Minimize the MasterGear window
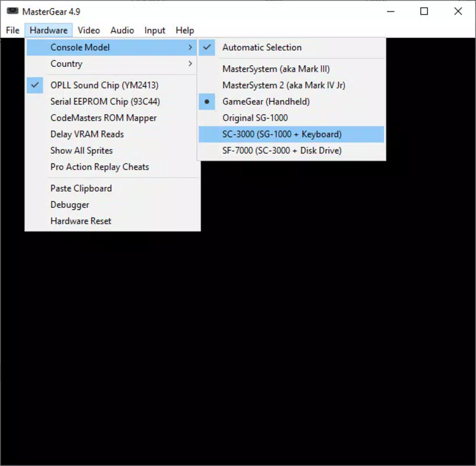This screenshot has width=476, height=466. (390, 12)
